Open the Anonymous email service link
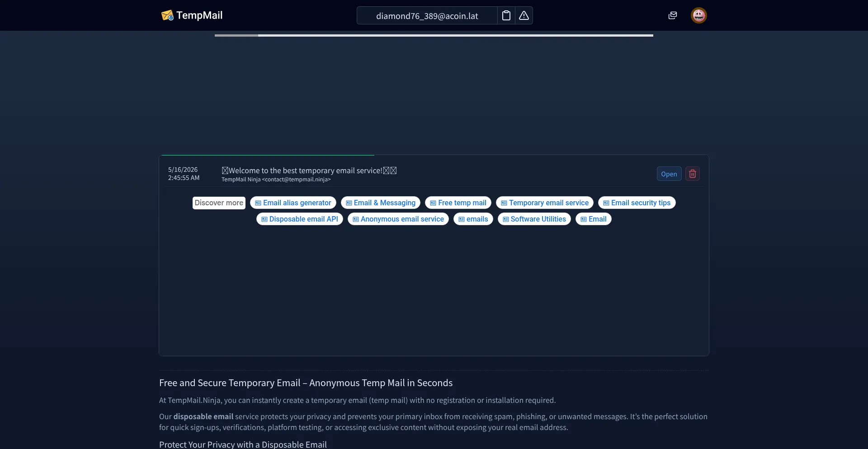Screen dimensions: 868x449 click(398, 219)
